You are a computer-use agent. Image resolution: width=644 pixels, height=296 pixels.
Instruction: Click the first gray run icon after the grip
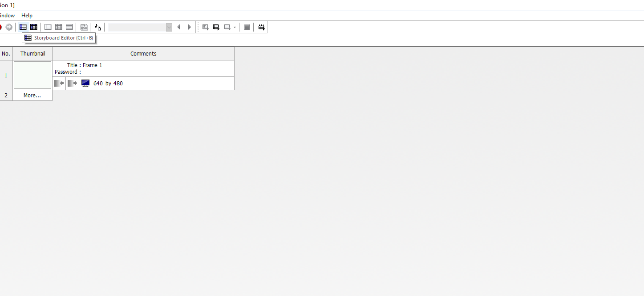click(x=206, y=27)
